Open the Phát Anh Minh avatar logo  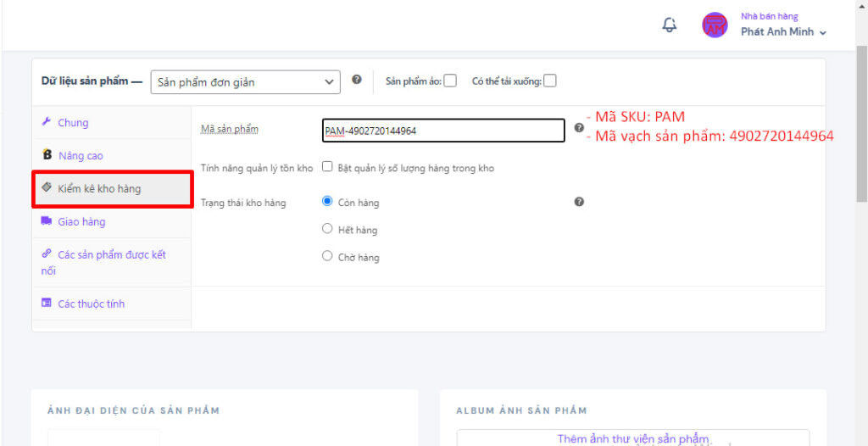(x=715, y=25)
